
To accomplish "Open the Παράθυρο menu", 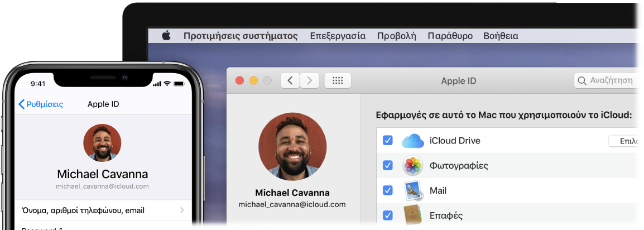I will coord(450,36).
